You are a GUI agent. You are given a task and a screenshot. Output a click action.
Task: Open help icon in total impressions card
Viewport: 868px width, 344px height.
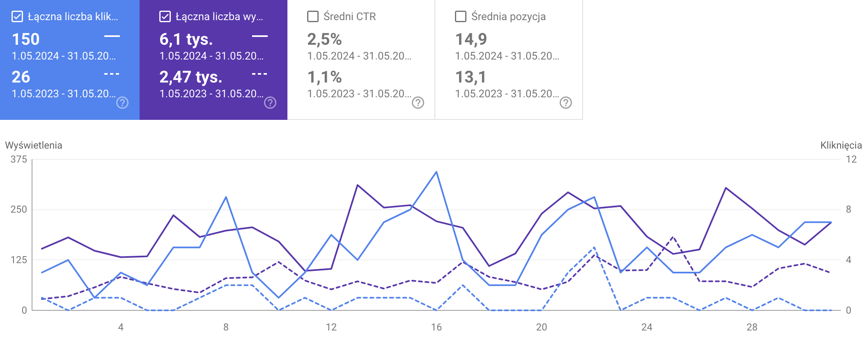pyautogui.click(x=270, y=103)
